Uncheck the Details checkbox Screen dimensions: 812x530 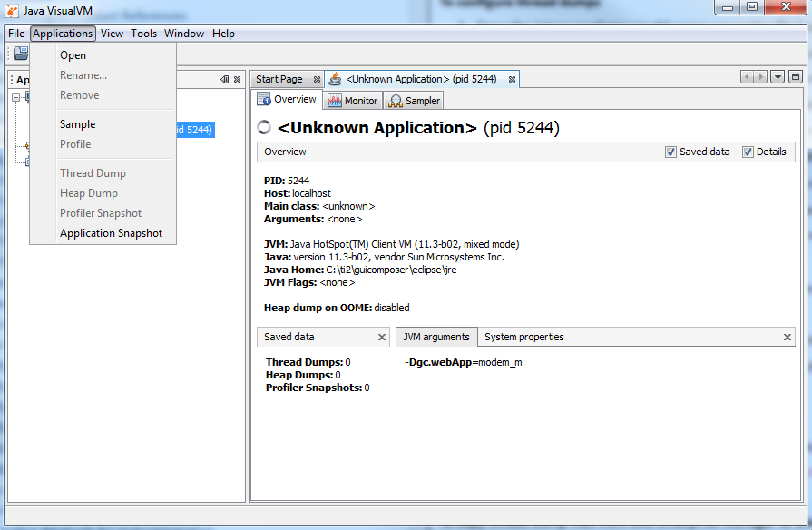tap(748, 152)
